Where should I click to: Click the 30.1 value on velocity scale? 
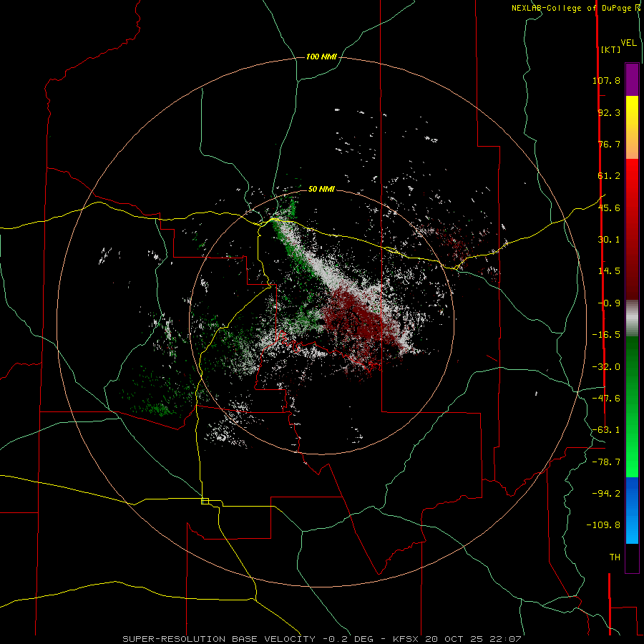(609, 240)
